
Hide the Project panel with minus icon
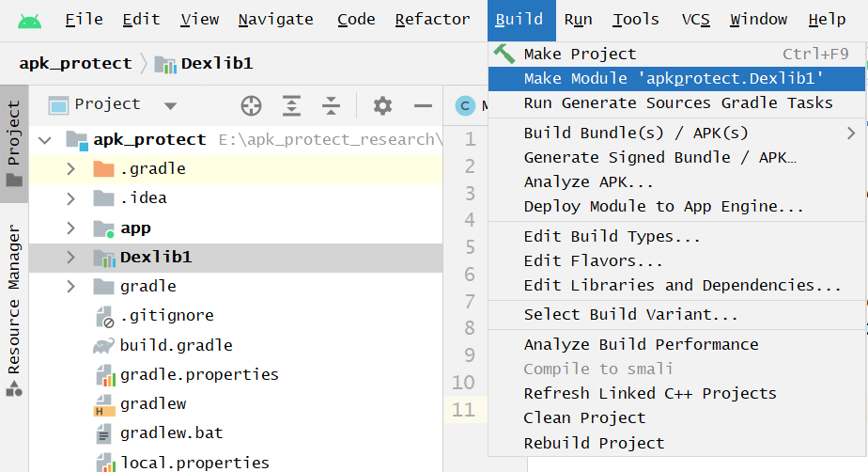(423, 105)
